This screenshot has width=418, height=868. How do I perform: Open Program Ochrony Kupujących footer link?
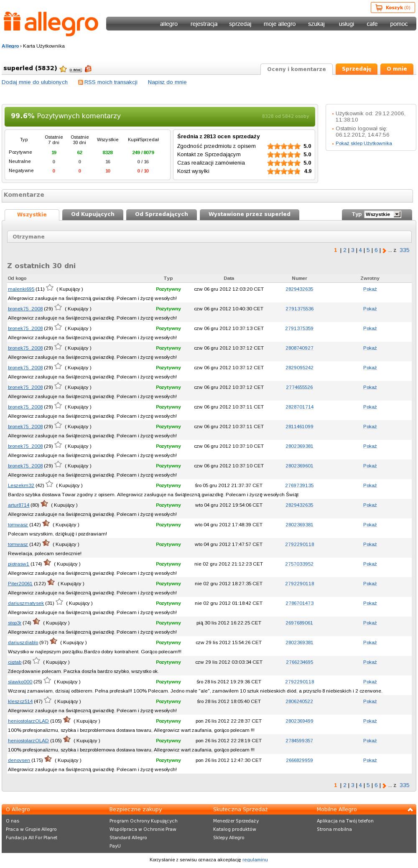tap(143, 821)
